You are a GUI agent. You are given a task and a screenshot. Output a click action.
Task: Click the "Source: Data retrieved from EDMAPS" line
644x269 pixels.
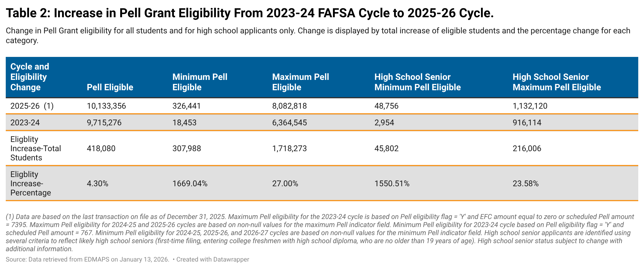click(x=87, y=260)
